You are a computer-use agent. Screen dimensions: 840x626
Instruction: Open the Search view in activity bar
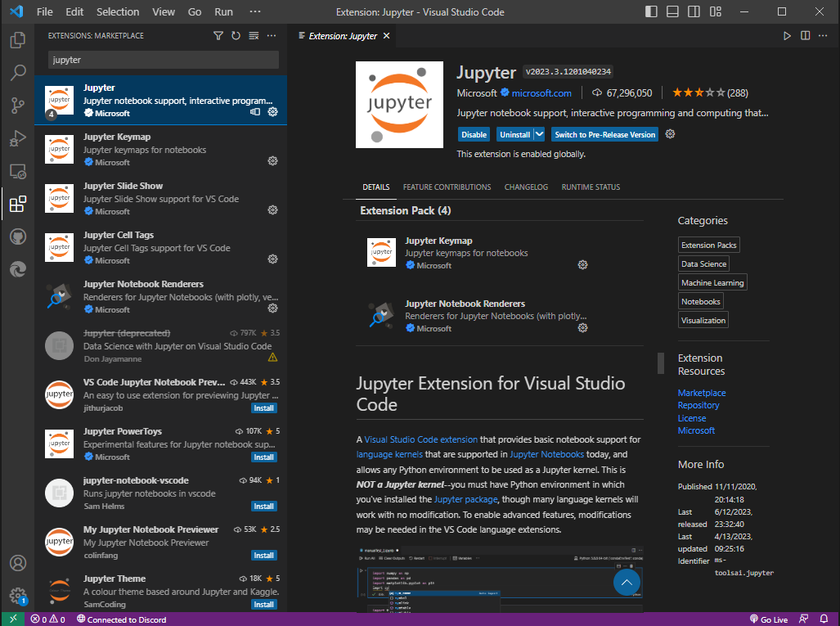18,72
